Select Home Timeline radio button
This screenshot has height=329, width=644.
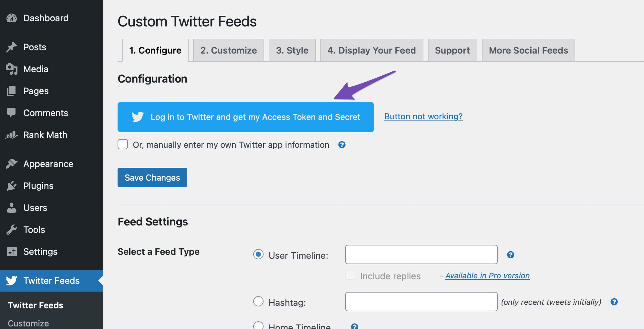[258, 325]
